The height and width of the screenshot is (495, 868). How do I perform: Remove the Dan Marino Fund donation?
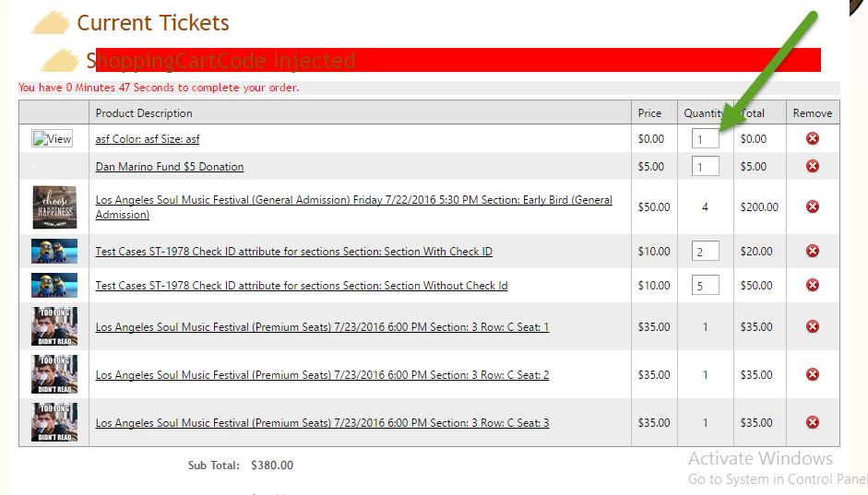pos(813,166)
